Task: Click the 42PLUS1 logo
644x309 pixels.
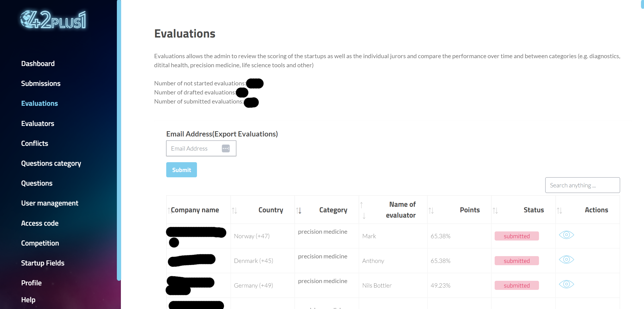Action: 53,20
